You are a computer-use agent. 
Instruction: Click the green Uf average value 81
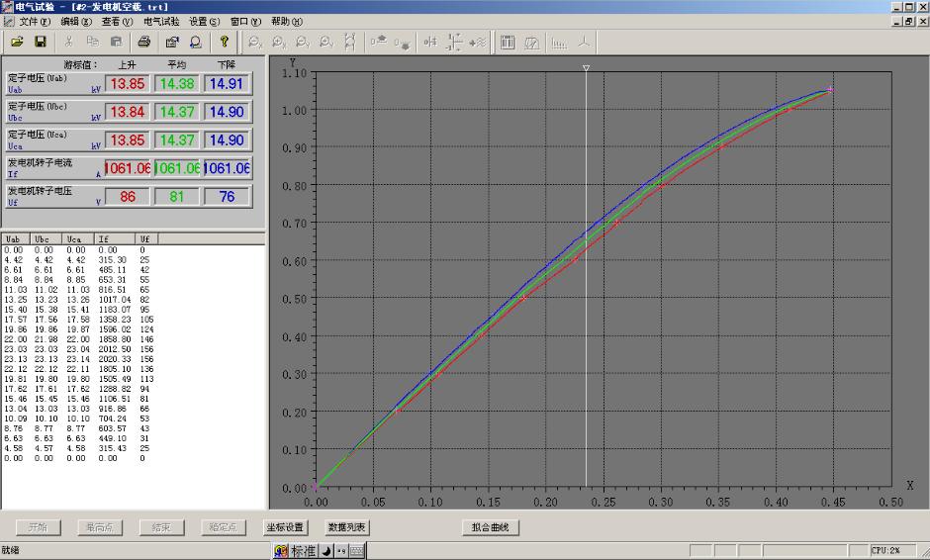177,196
